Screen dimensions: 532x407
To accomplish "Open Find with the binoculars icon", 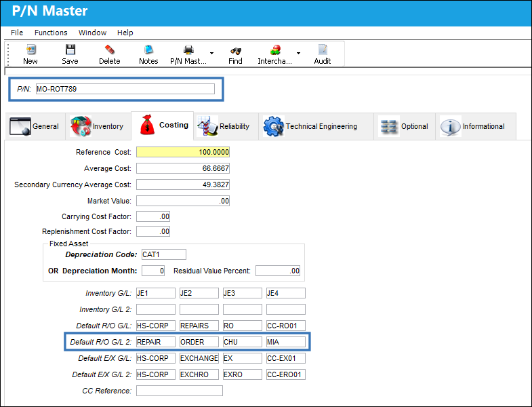I will [235, 51].
